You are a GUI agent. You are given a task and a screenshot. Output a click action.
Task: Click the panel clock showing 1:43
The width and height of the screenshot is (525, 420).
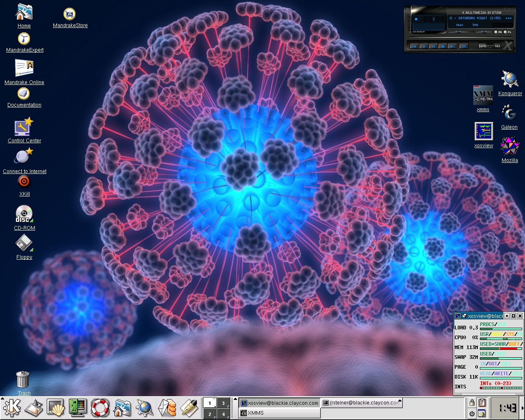(504, 408)
